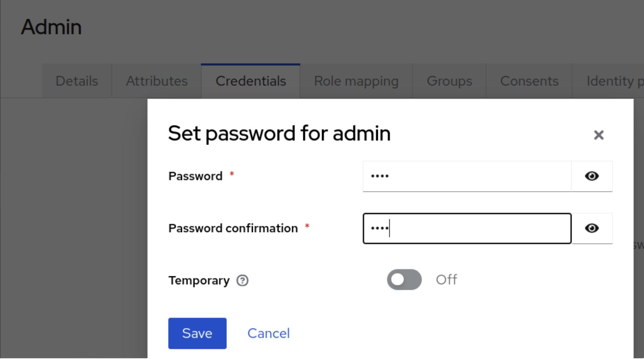Go to the Role mapping tab
This screenshot has height=359, width=644.
coord(356,81)
